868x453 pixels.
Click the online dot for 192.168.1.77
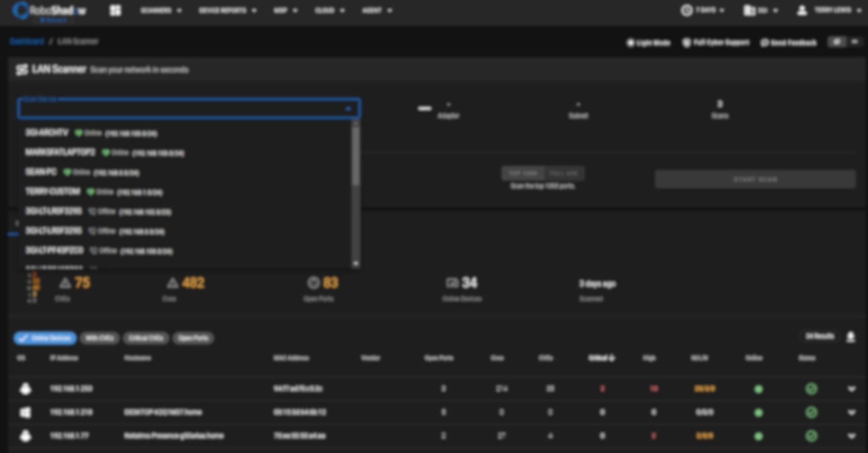pos(758,436)
